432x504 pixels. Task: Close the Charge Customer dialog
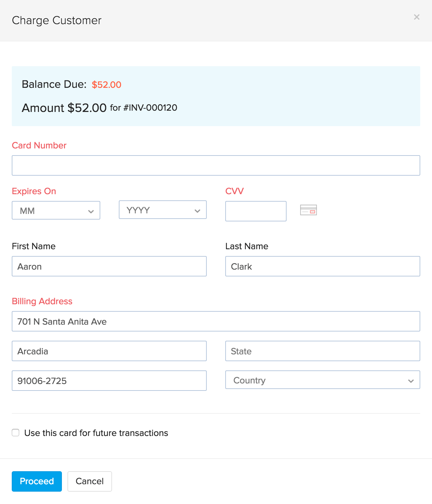tap(417, 17)
